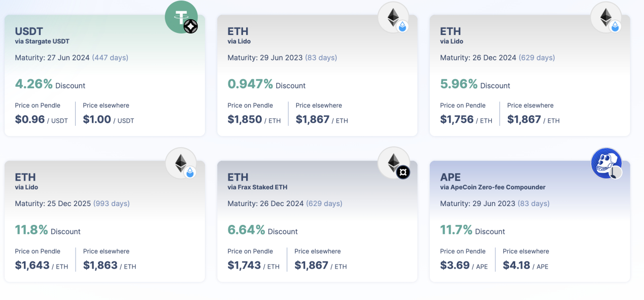Click the 4.26% Discount value on the USDT card
Screen dimensions: 644x300
pos(33,84)
